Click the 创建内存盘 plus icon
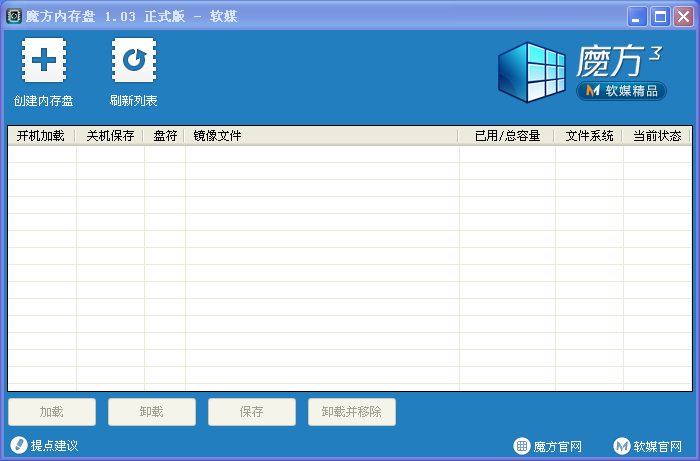700x461 pixels. tap(43, 62)
